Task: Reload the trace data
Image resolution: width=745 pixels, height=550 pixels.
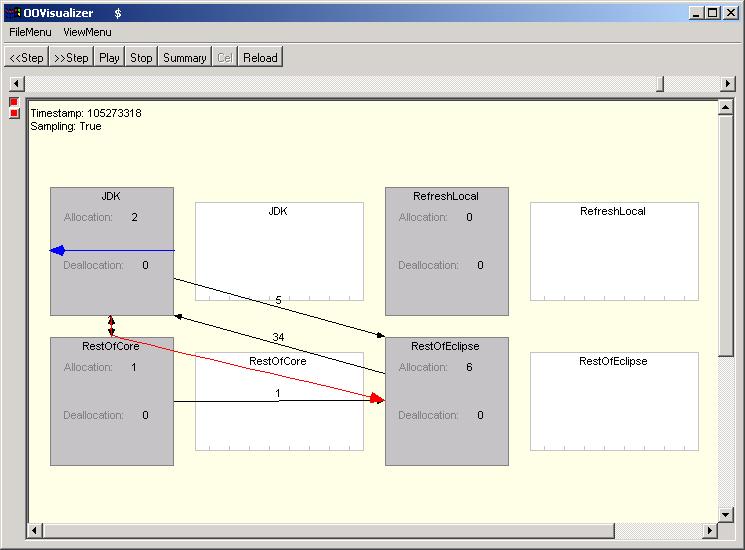Action: pos(260,57)
